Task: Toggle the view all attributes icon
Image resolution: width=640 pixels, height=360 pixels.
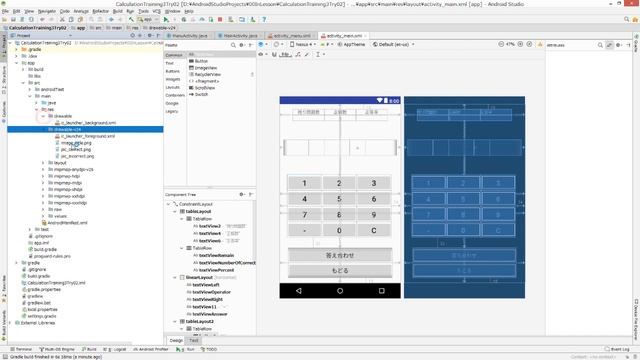Action: pyautogui.click(x=609, y=45)
